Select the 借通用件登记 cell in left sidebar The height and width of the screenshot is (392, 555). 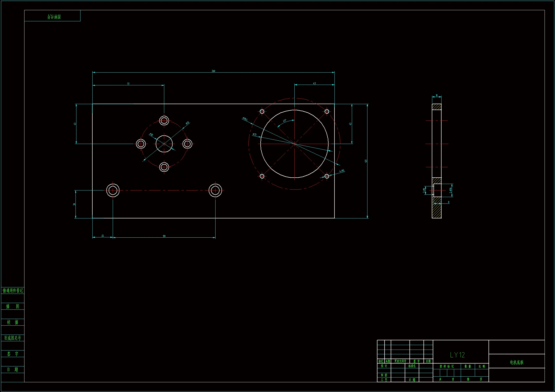tap(13, 291)
